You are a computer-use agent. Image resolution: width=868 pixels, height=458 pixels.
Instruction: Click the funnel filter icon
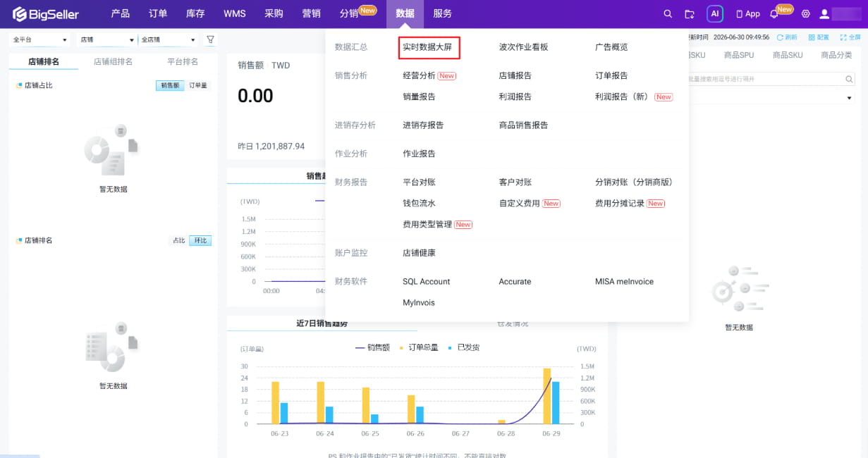tap(210, 39)
